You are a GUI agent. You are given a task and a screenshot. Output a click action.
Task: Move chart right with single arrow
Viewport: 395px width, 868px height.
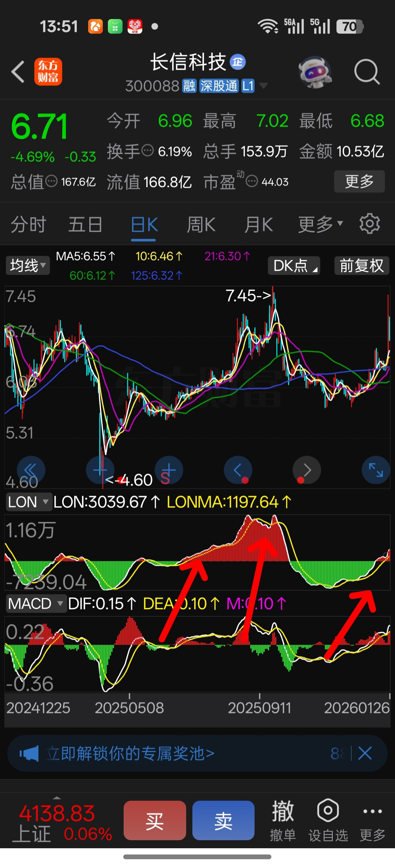(x=306, y=470)
